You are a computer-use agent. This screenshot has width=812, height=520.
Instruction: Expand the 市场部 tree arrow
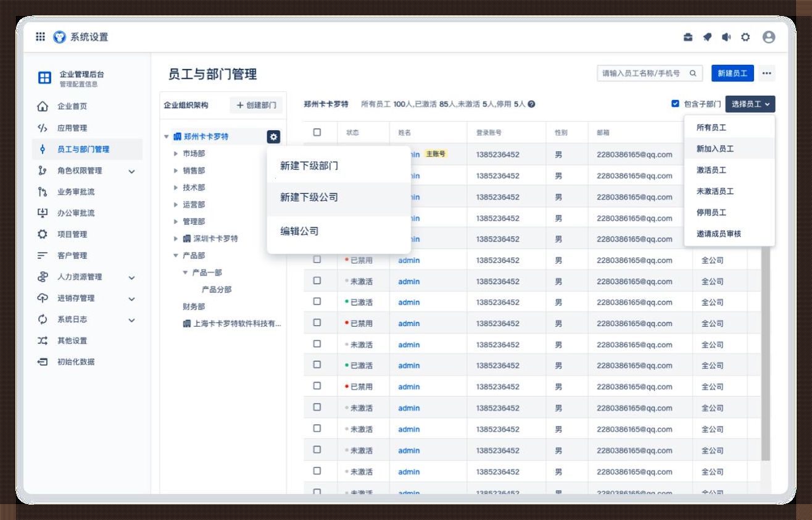pos(176,154)
